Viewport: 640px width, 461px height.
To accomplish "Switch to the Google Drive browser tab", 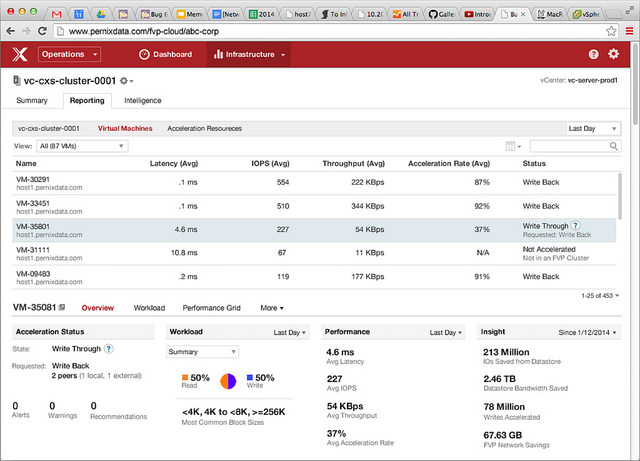I will point(100,14).
